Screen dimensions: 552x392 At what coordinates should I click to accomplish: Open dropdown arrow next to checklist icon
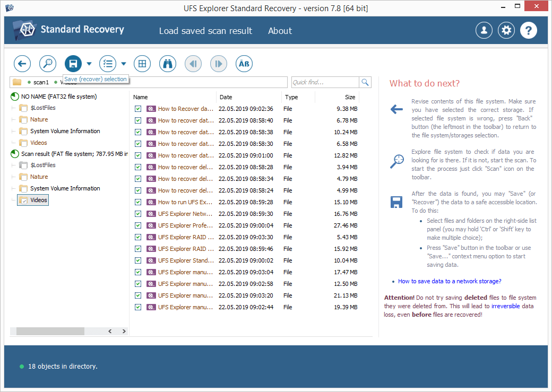point(124,64)
